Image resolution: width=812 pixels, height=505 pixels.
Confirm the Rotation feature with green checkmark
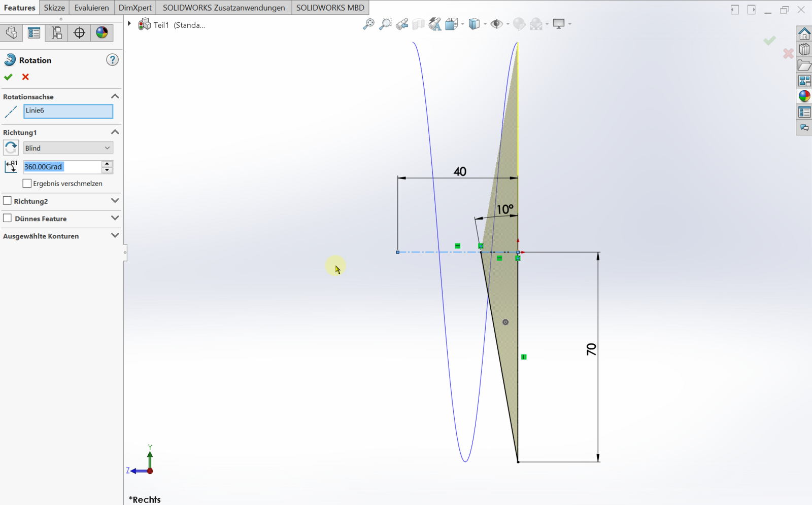click(x=8, y=77)
